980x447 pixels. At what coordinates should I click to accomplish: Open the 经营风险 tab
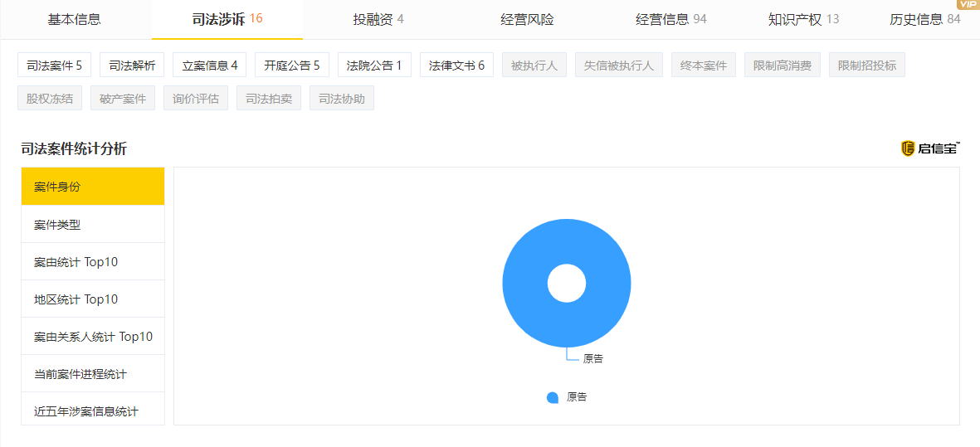pos(527,19)
